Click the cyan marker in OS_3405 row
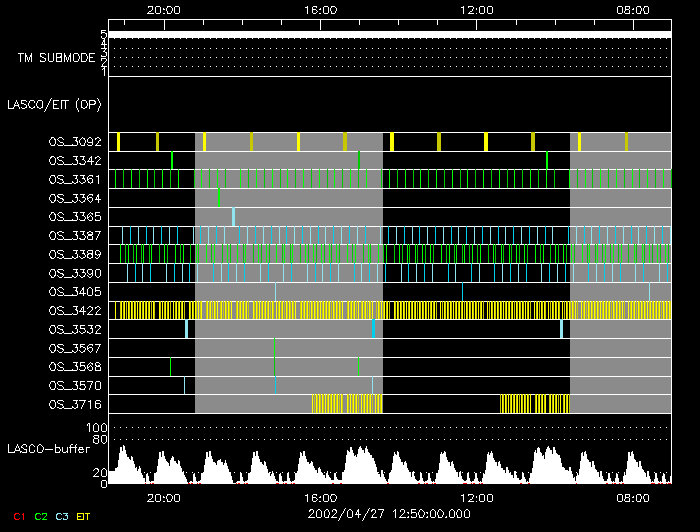The image size is (700, 532). [462, 292]
